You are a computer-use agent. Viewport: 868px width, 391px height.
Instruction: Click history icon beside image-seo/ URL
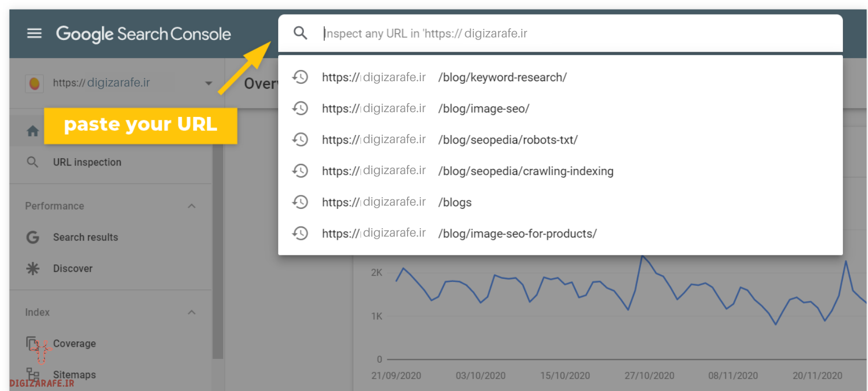click(300, 108)
